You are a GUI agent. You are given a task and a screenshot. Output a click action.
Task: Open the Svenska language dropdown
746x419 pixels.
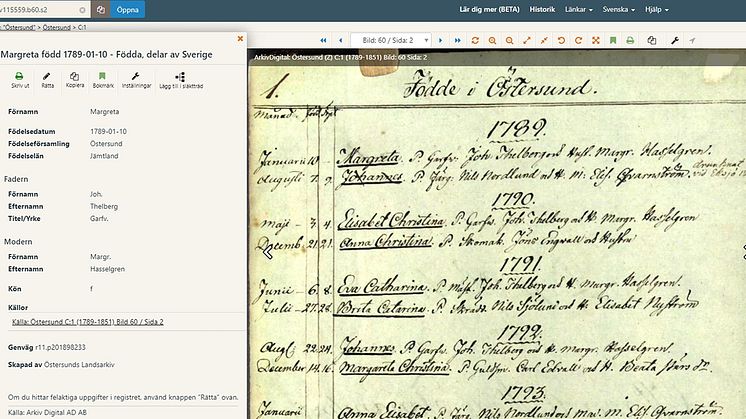pos(618,9)
